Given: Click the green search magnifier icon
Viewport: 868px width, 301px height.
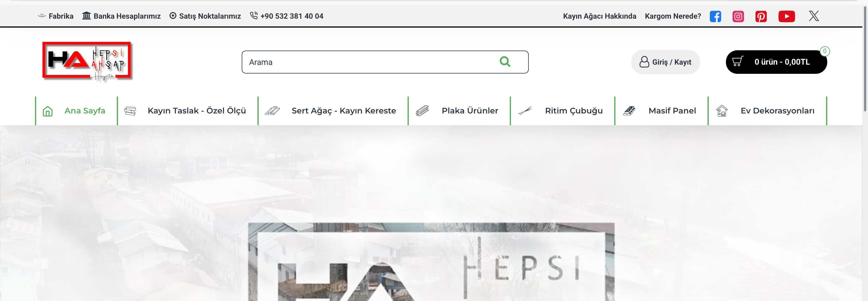Looking at the screenshot, I should pyautogui.click(x=505, y=62).
